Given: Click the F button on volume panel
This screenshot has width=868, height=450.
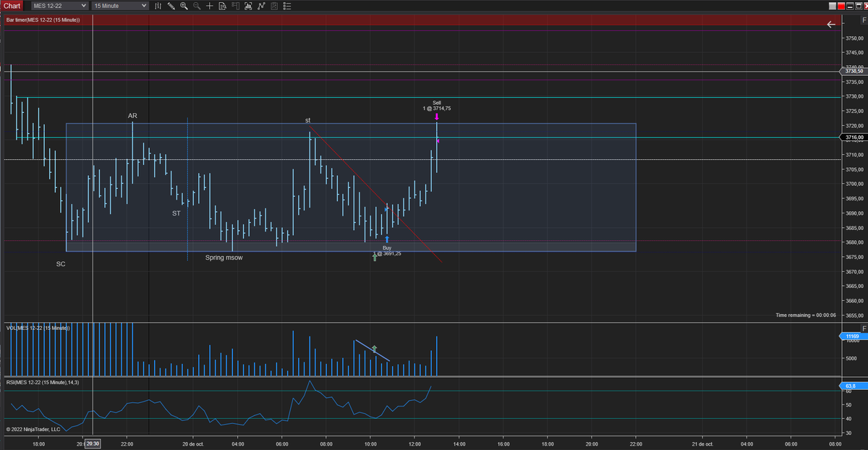Looking at the screenshot, I should pos(864,328).
